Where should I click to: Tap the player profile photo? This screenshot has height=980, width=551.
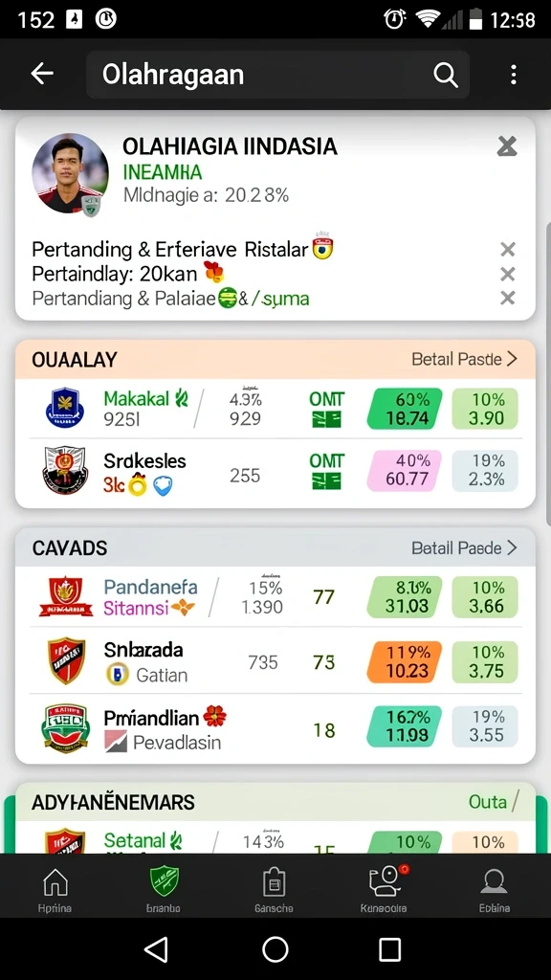click(x=69, y=174)
